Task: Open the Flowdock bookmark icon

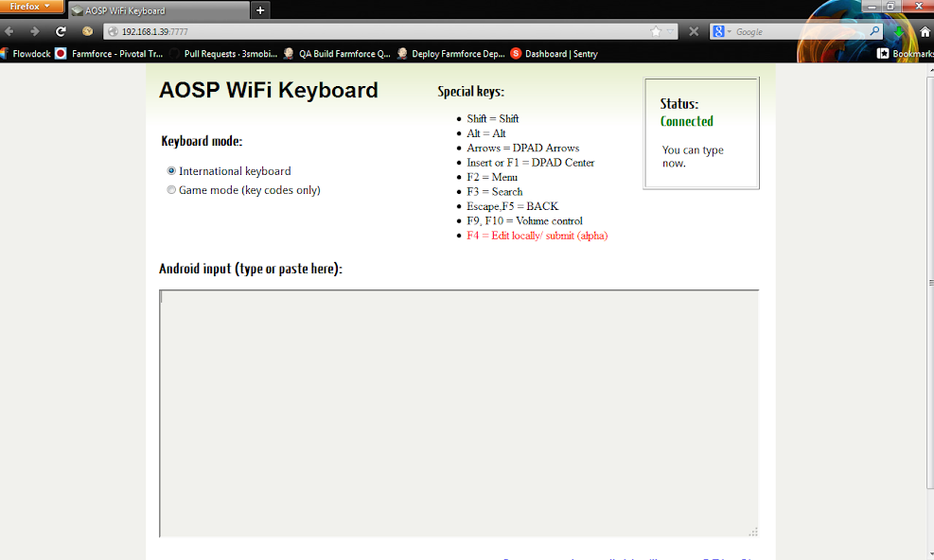Action: click(8, 53)
